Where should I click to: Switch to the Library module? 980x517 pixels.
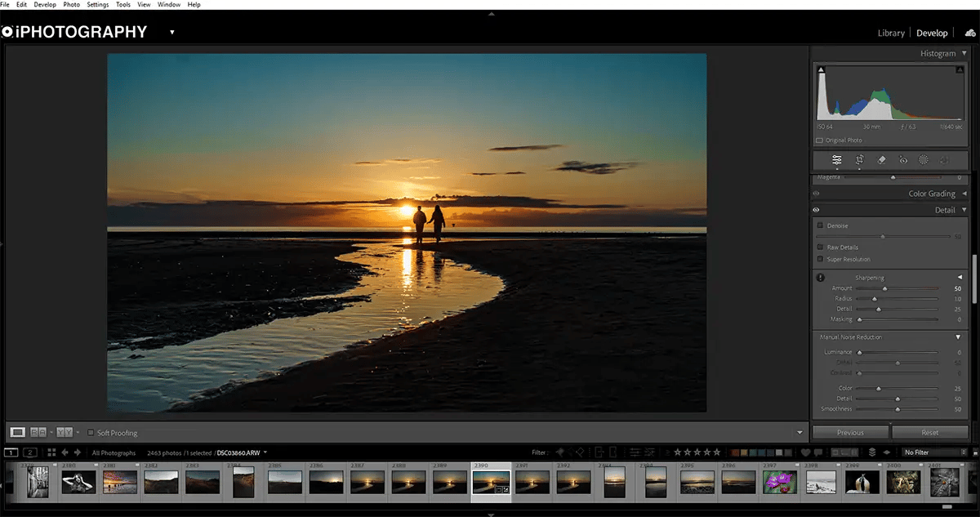[x=891, y=33]
